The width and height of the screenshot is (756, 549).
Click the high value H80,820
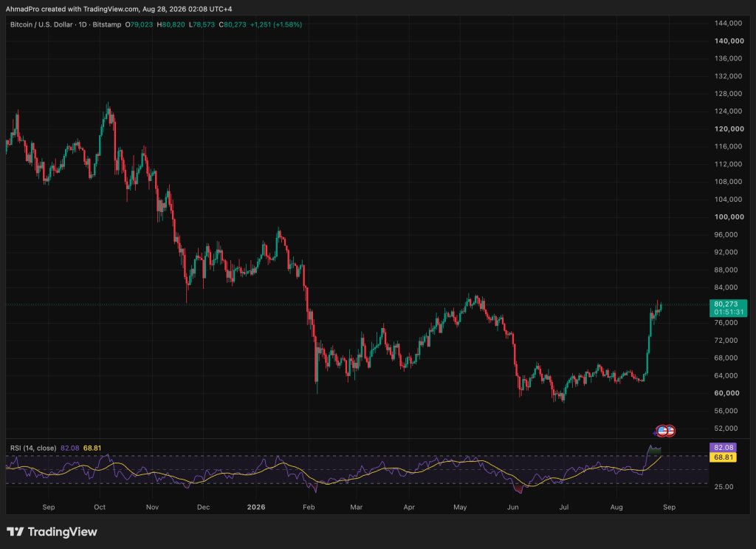pyautogui.click(x=171, y=24)
